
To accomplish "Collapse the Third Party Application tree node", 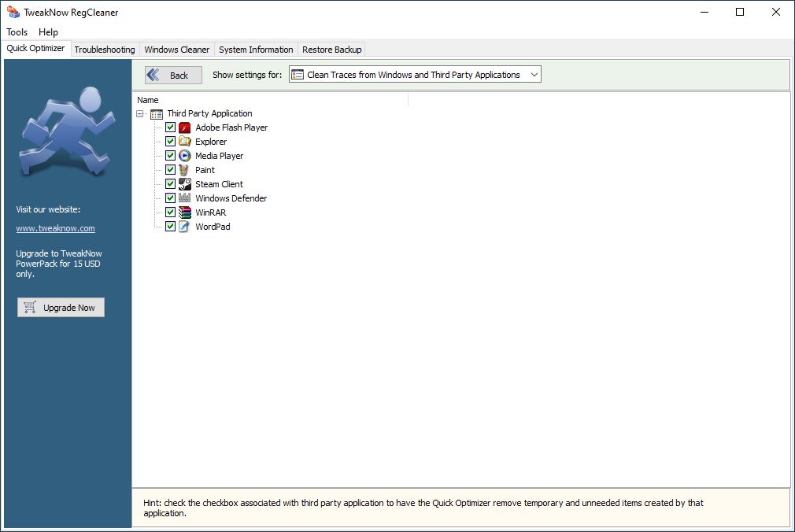I will tap(140, 114).
